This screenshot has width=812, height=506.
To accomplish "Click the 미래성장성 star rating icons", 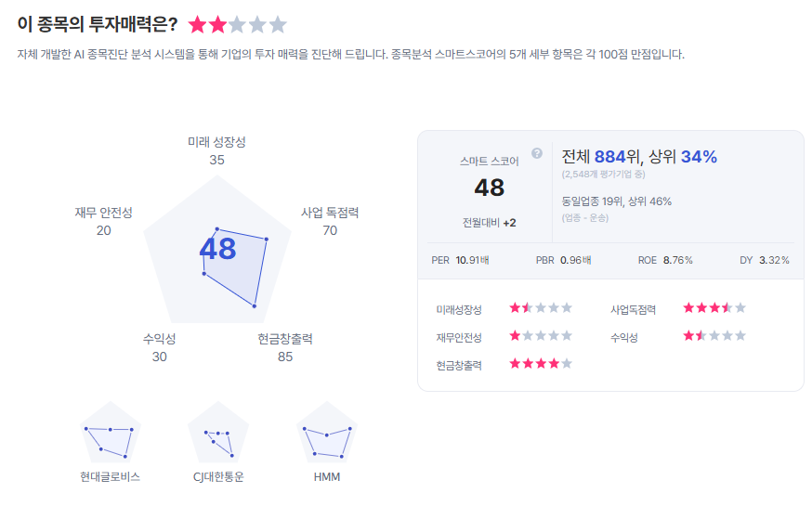I will [541, 308].
